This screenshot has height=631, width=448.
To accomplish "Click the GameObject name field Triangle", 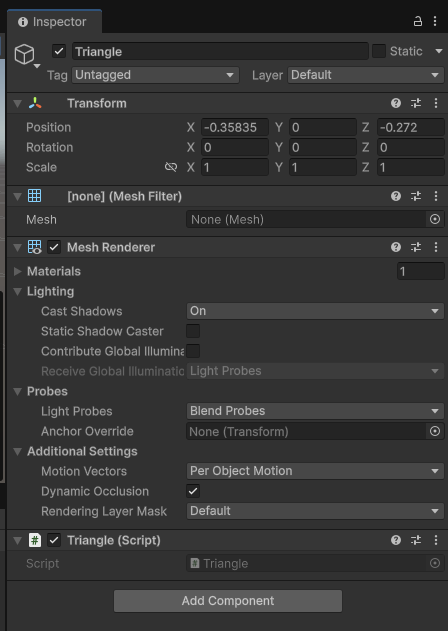I will [x=220, y=52].
